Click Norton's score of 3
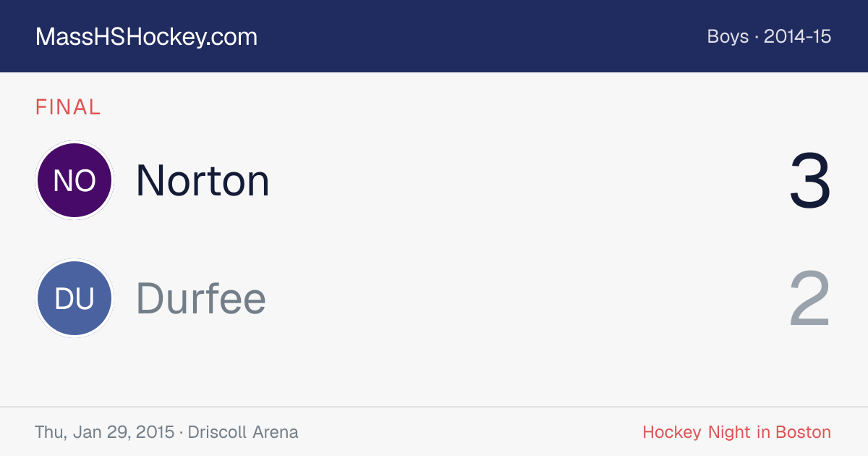Viewport: 868px width, 456px height. [810, 181]
